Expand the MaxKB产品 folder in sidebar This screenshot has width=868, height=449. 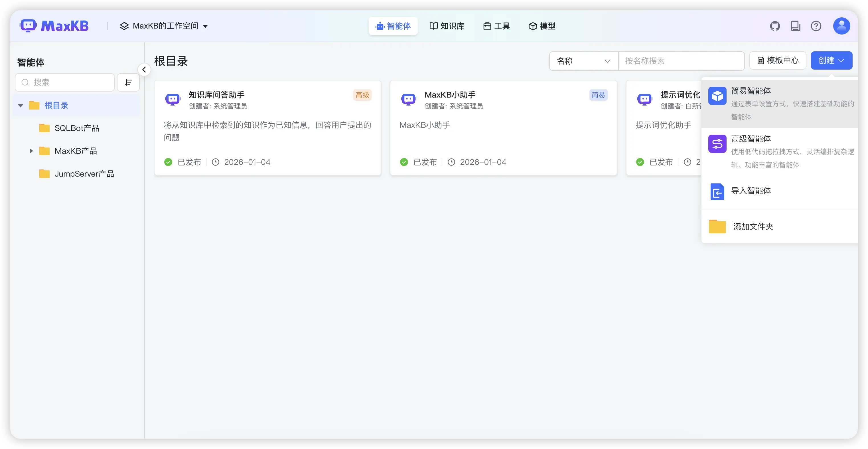pos(31,151)
